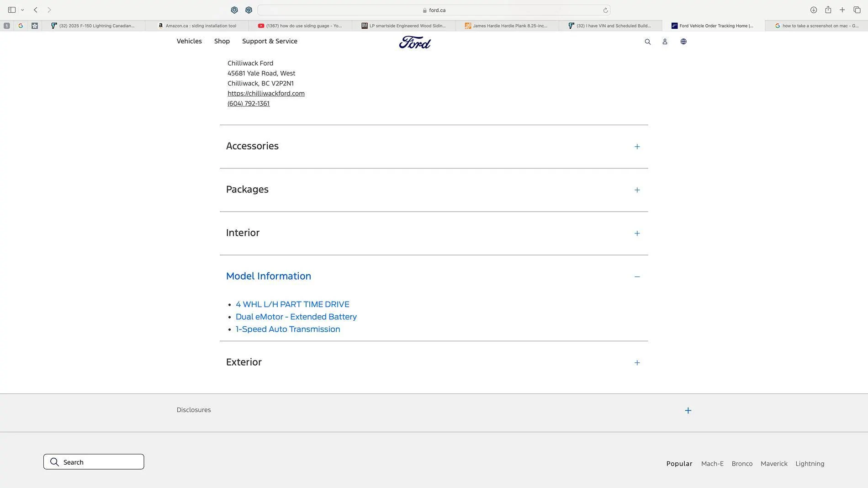
Task: Expand the Packages section heading
Action: click(x=247, y=190)
